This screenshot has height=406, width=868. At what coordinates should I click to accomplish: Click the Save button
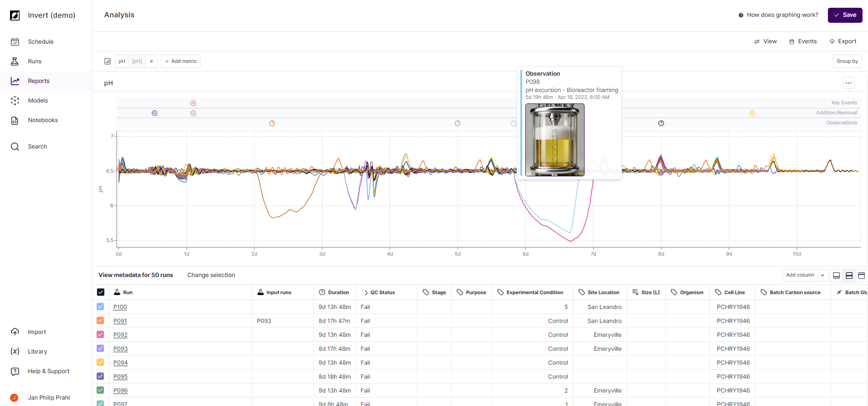pyautogui.click(x=845, y=15)
